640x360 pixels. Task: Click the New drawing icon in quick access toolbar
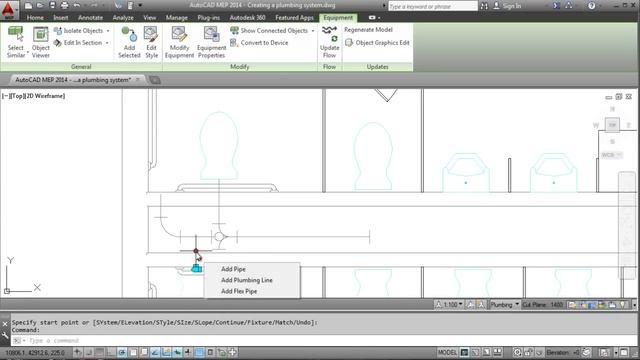click(x=28, y=5)
